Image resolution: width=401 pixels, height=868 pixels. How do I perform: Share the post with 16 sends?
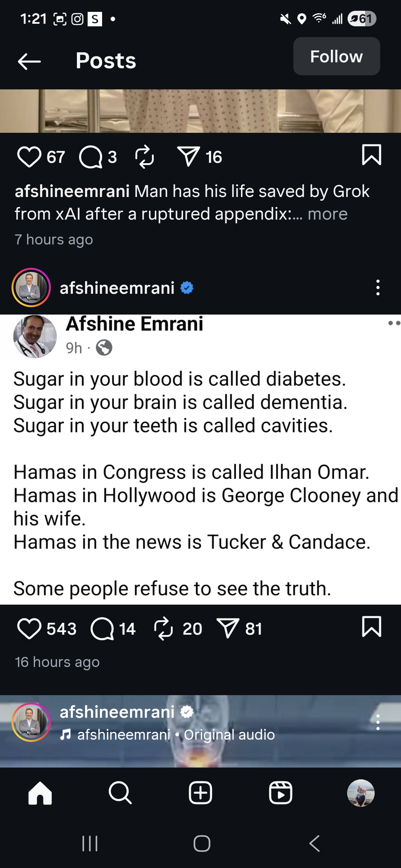pyautogui.click(x=189, y=156)
